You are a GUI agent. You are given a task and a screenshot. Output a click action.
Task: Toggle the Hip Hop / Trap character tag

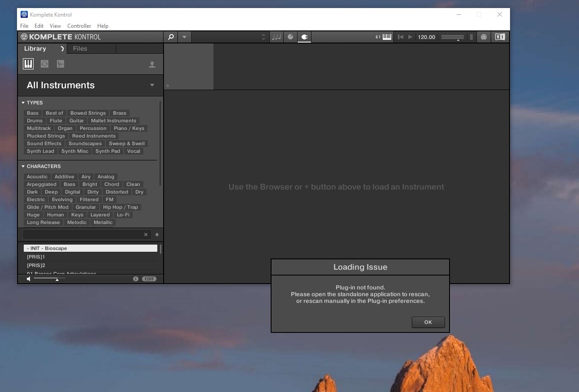point(121,207)
